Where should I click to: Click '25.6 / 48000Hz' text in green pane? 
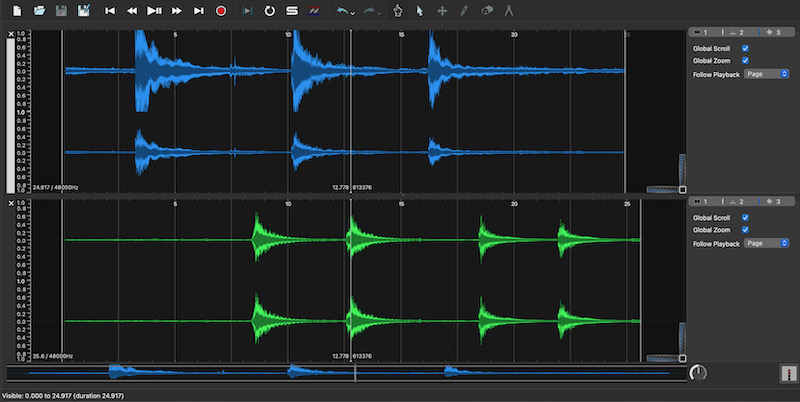pyautogui.click(x=53, y=356)
